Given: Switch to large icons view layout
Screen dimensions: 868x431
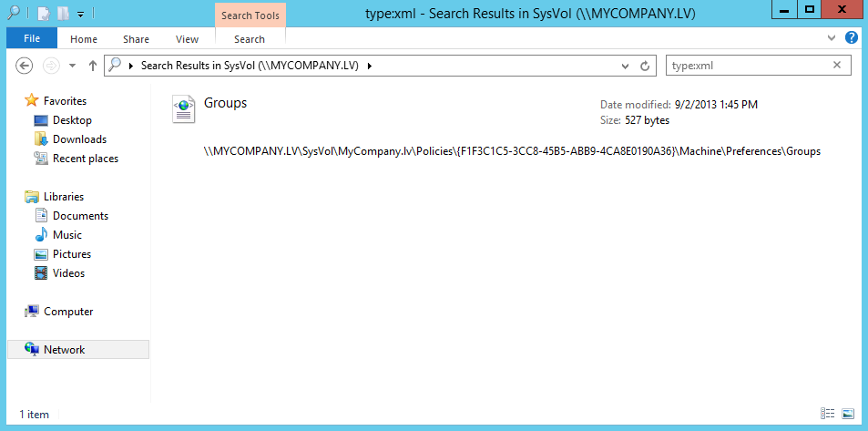Looking at the screenshot, I should coord(847,414).
